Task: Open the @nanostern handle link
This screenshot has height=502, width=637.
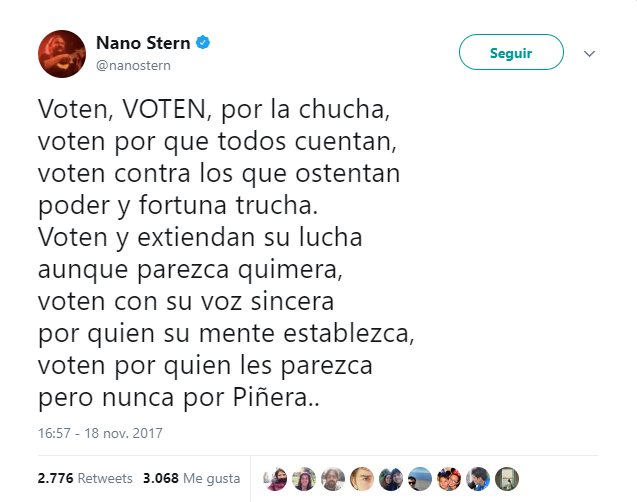Action: point(133,66)
